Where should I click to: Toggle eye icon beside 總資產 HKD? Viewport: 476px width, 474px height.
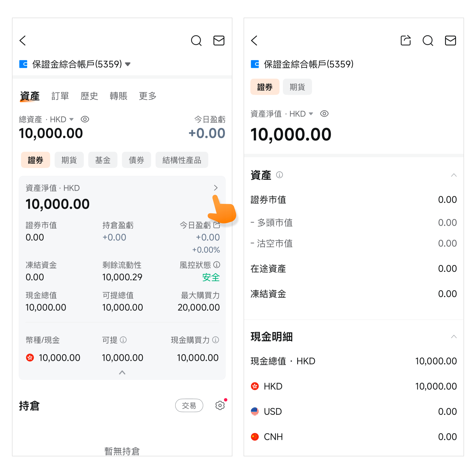pos(85,119)
